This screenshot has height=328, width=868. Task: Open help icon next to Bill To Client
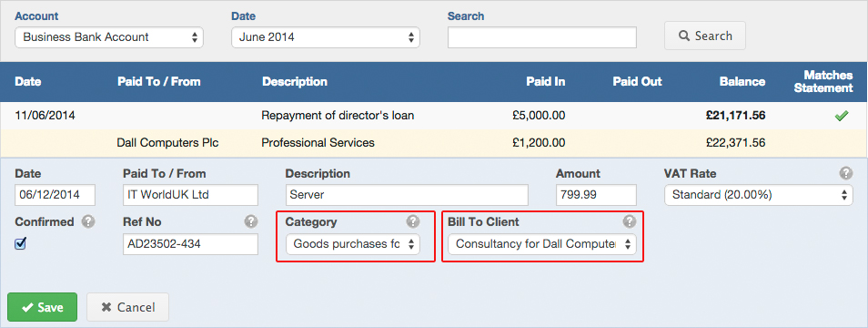630,221
